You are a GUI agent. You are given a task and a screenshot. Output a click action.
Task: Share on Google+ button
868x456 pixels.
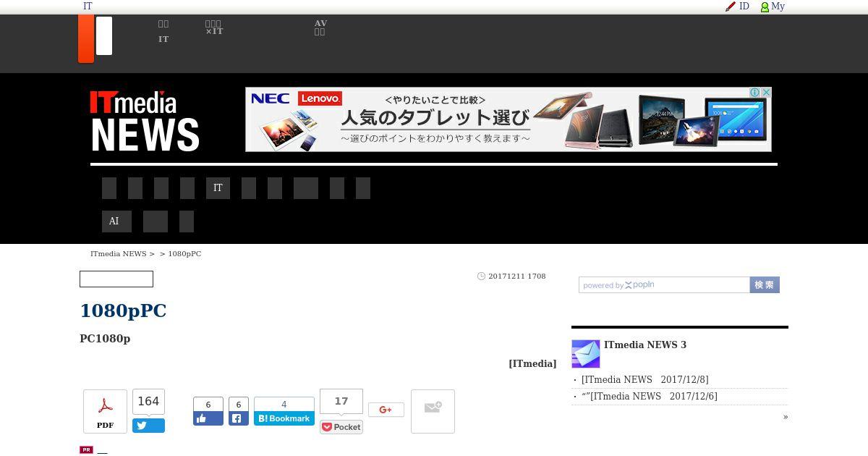pyautogui.click(x=386, y=410)
